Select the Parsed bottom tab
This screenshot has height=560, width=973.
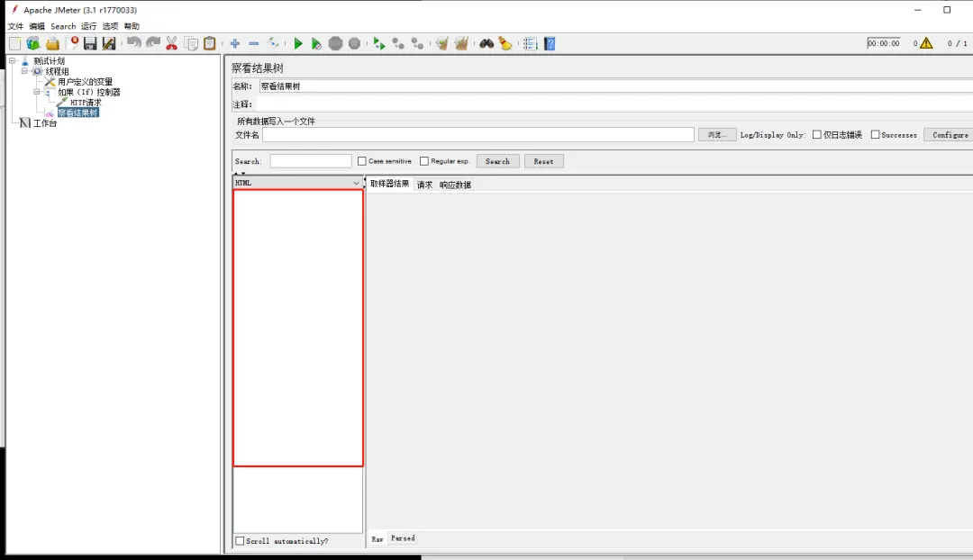[x=403, y=538]
